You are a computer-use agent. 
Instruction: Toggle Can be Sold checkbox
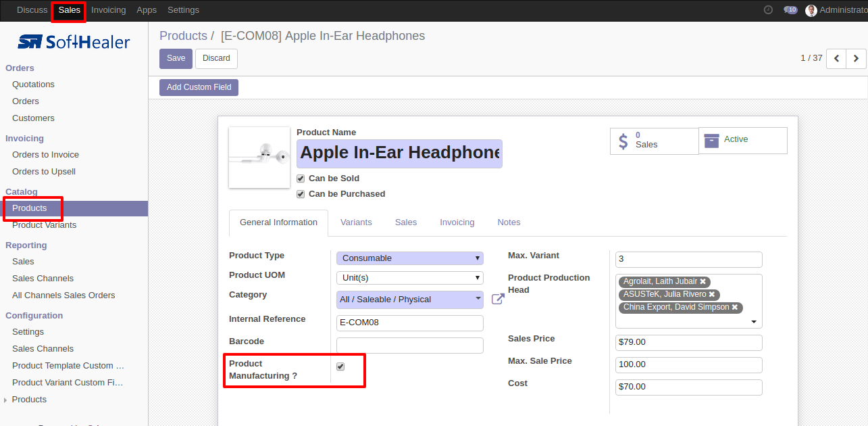point(301,179)
